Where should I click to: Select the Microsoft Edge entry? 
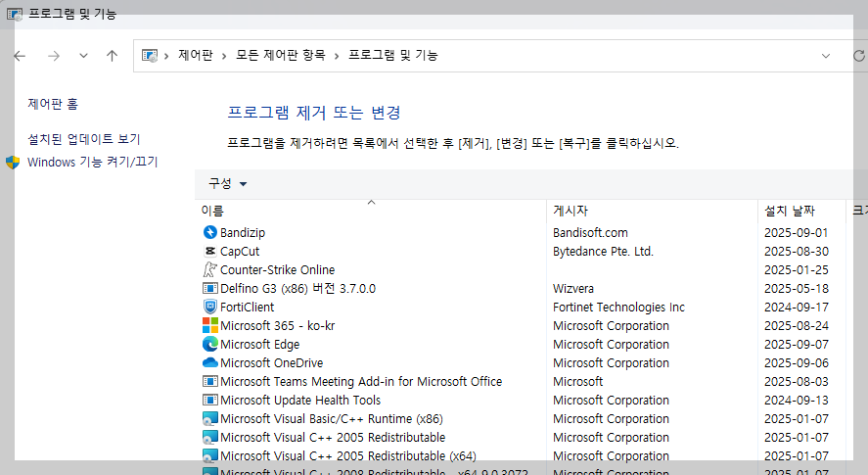click(x=259, y=344)
